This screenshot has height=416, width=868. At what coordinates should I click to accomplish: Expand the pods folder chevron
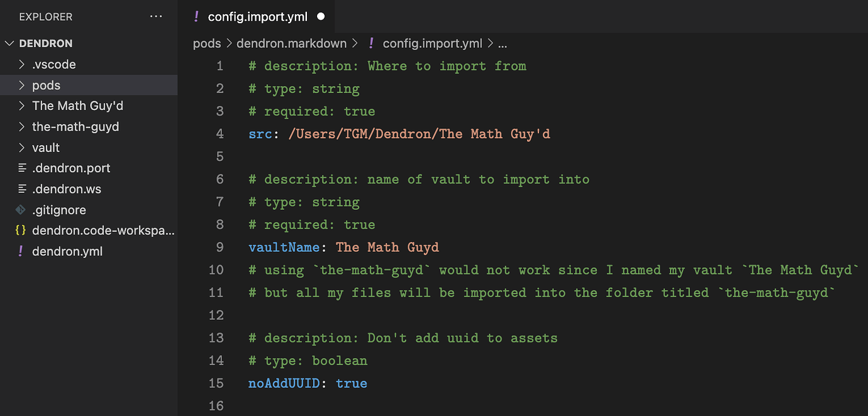[x=21, y=85]
